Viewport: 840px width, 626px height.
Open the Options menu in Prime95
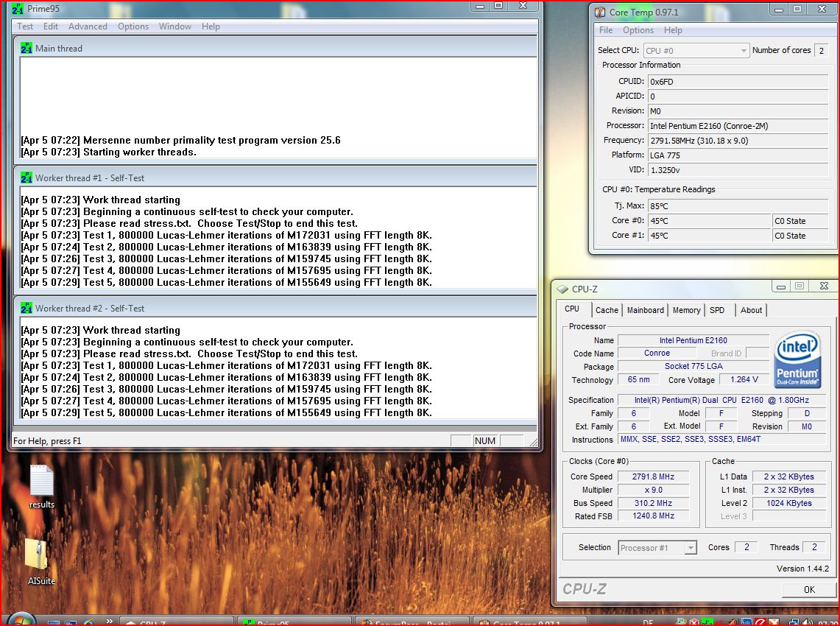(x=133, y=27)
